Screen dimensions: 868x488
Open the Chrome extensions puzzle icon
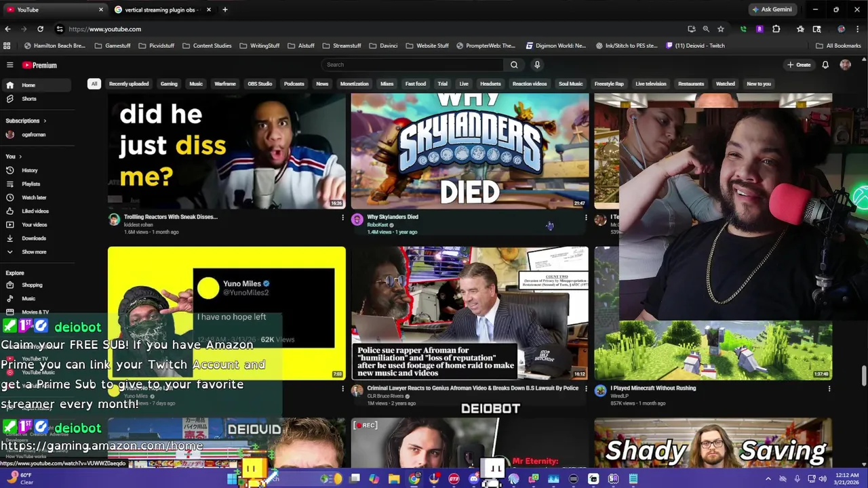click(x=776, y=29)
